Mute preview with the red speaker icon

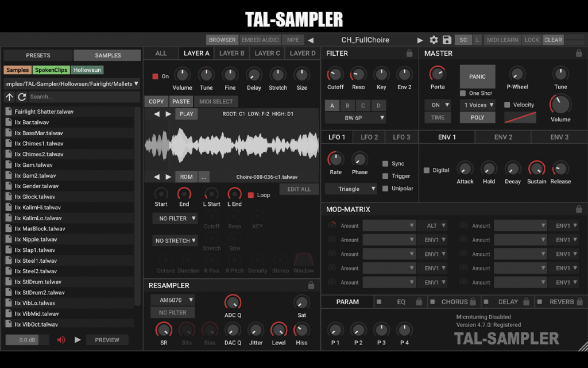61,340
